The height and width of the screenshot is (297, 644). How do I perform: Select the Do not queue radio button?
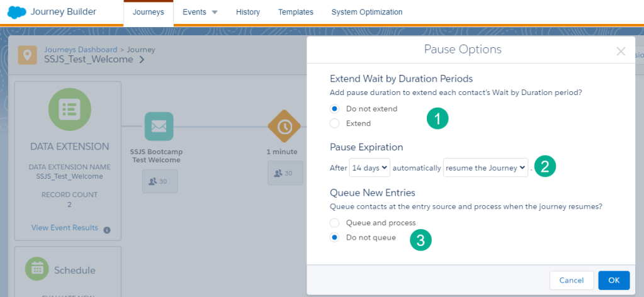(x=335, y=237)
